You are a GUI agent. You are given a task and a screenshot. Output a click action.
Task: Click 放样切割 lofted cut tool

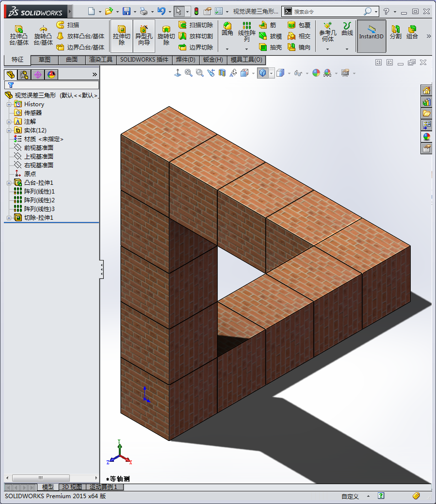195,36
